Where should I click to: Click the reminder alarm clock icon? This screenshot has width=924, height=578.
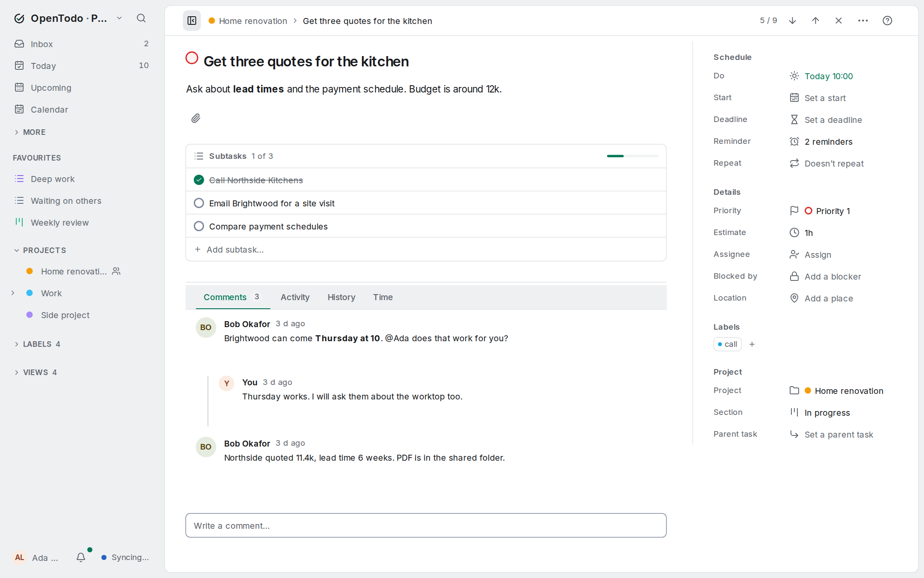(794, 141)
